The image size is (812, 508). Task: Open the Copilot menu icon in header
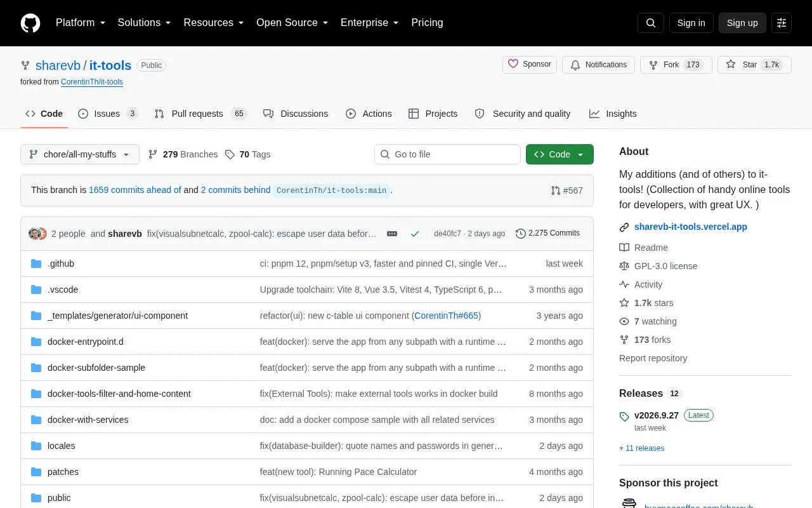(782, 23)
